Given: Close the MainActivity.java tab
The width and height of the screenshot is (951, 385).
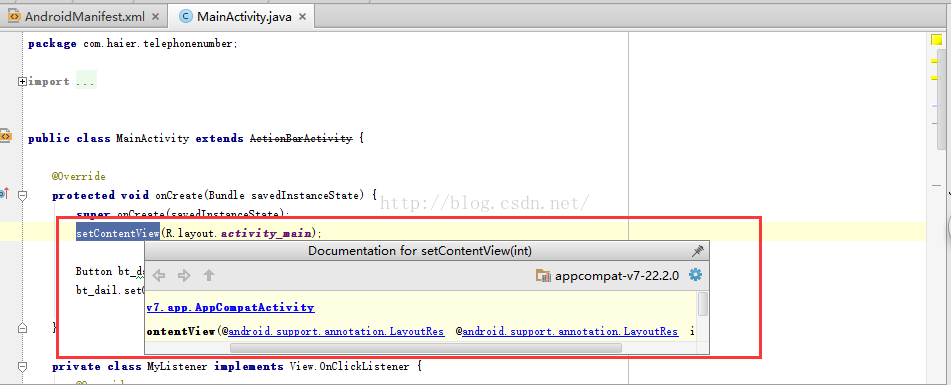Looking at the screenshot, I should (302, 17).
